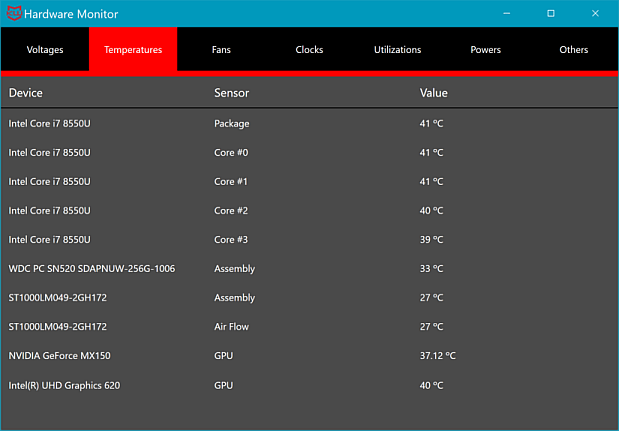Minimize the Hardware Monitor window
This screenshot has height=431, width=619.
[x=506, y=13]
